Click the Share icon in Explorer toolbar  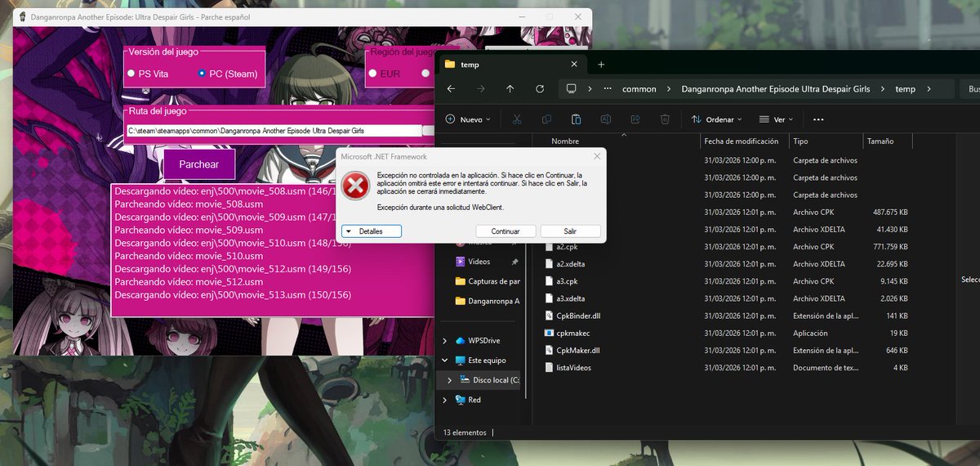pyautogui.click(x=635, y=119)
